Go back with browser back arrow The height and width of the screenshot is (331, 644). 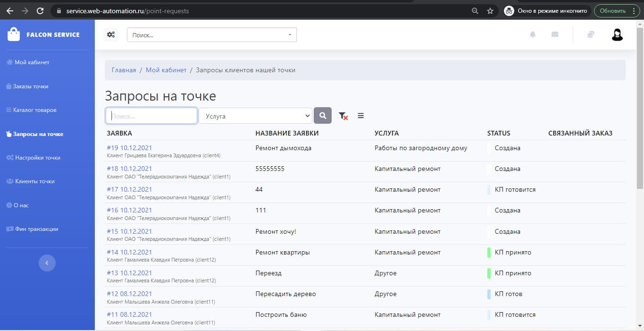[x=9, y=10]
